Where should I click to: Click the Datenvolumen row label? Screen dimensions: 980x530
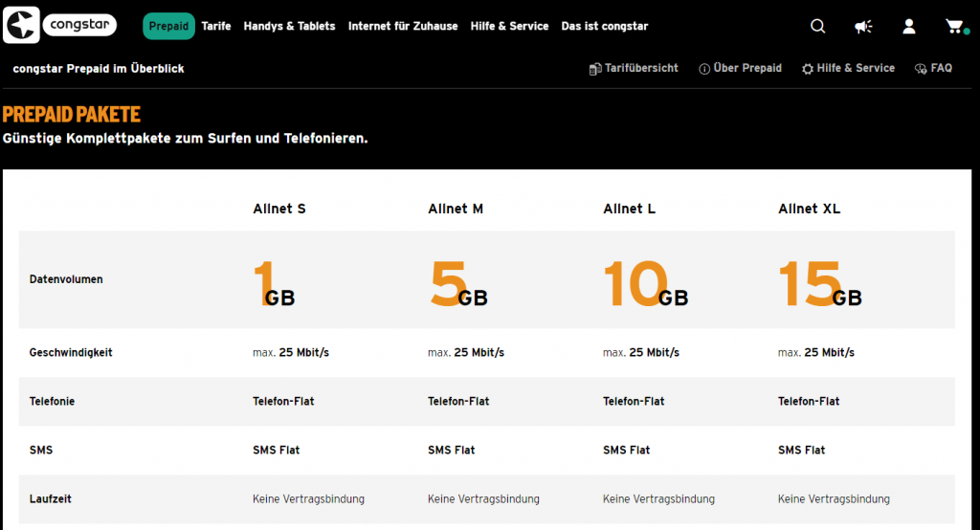point(66,279)
